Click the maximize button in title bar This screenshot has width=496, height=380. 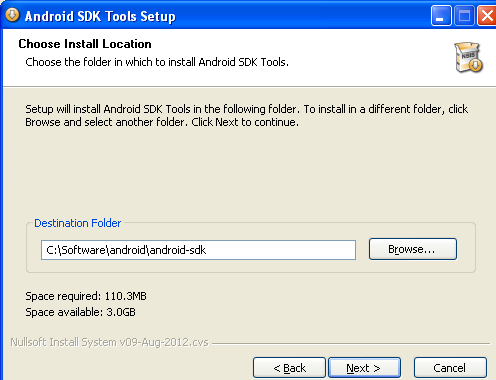pos(464,15)
